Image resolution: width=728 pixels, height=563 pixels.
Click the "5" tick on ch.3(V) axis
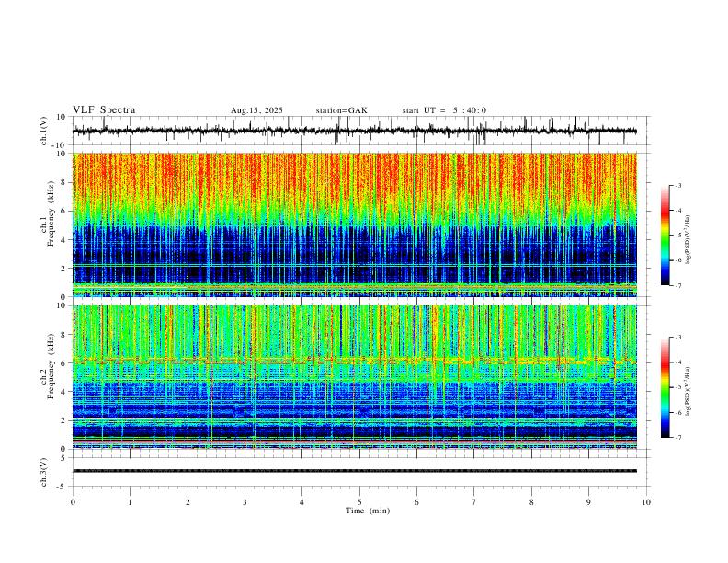pyautogui.click(x=64, y=458)
